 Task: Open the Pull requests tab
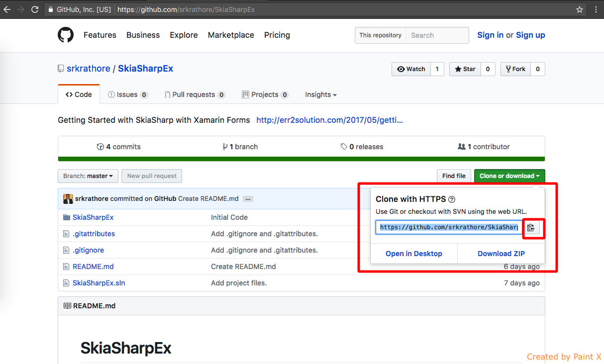(x=195, y=94)
